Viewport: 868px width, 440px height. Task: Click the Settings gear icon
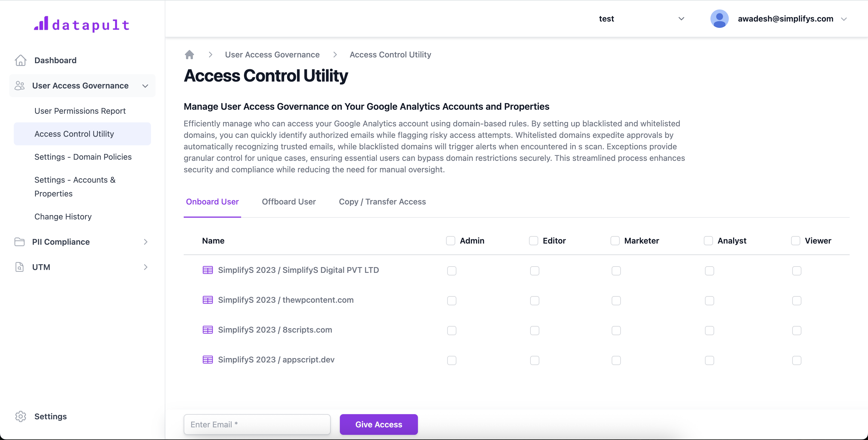(21, 416)
